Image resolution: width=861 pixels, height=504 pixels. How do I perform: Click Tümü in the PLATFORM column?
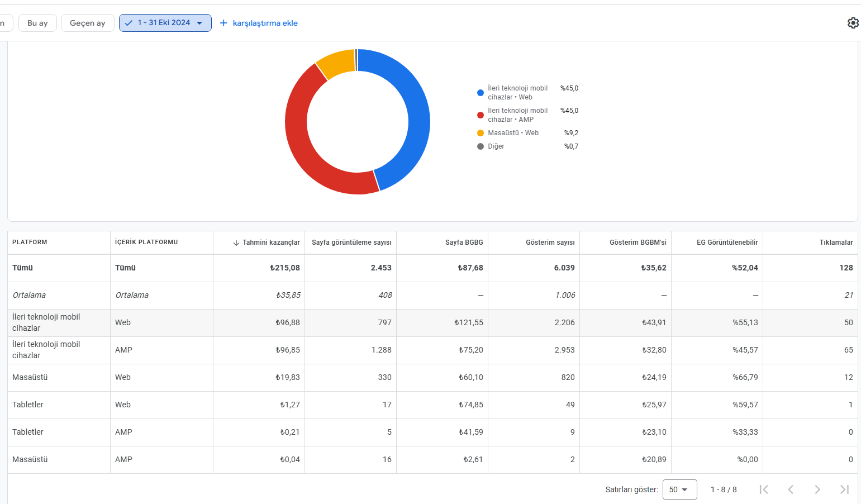[x=22, y=268]
